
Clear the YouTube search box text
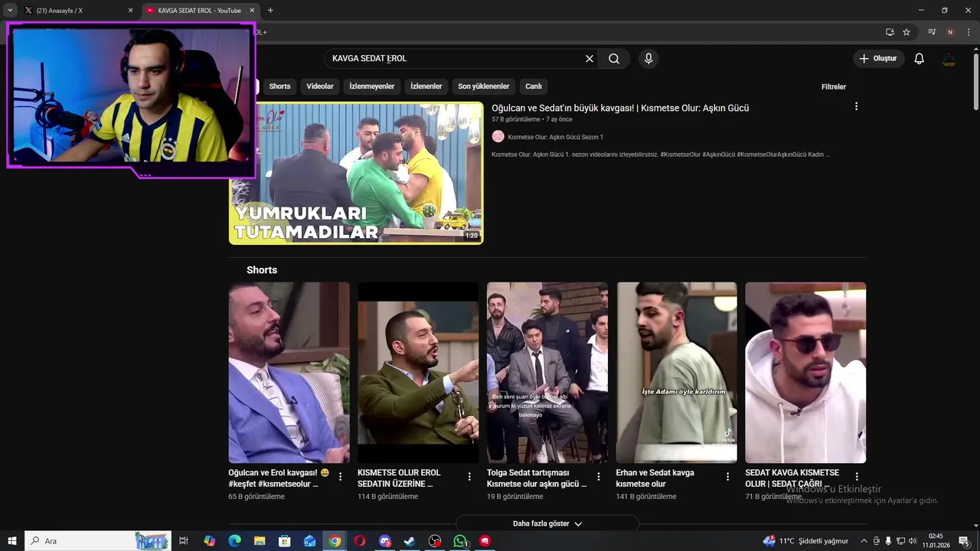590,59
